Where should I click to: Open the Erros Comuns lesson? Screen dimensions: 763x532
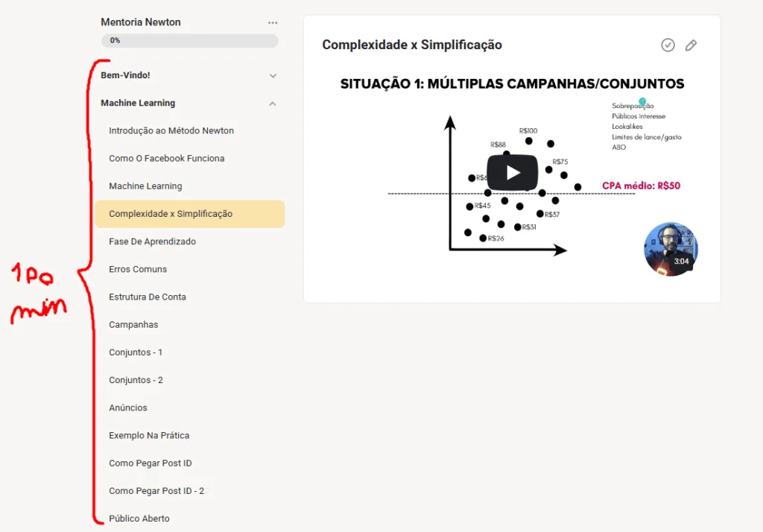138,269
